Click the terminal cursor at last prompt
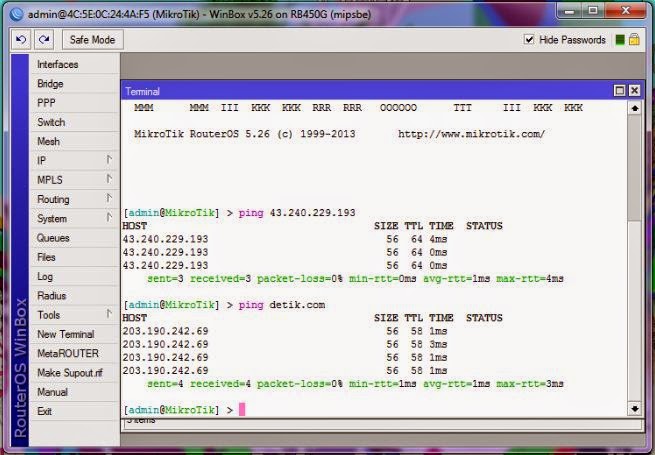The height and width of the screenshot is (455, 655). [242, 409]
